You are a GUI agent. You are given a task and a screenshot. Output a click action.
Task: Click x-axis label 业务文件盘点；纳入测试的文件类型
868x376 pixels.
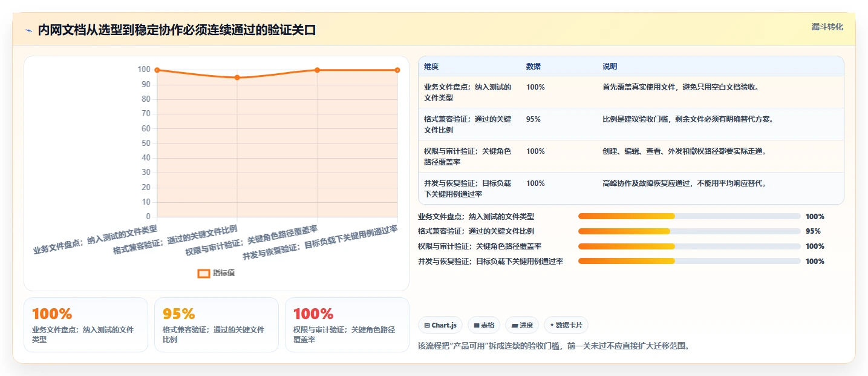[95, 240]
